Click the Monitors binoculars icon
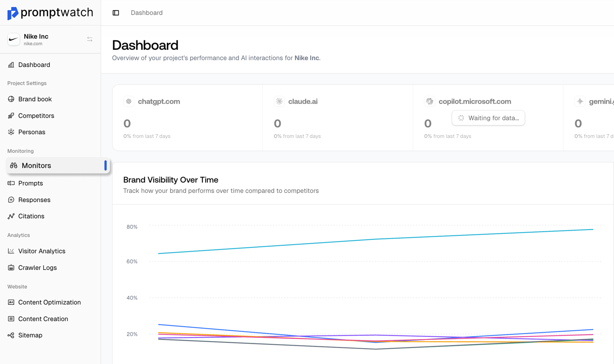Screen dimensions: 614x364 tap(14, 165)
